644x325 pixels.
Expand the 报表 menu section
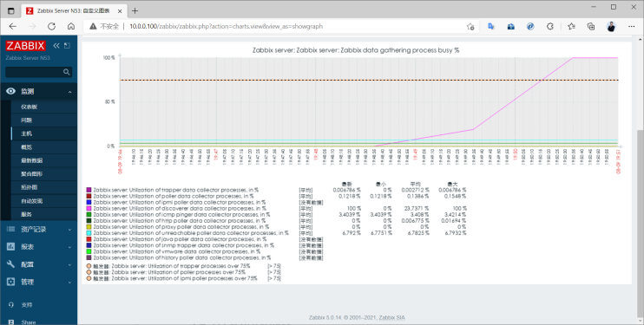pyautogui.click(x=38, y=247)
